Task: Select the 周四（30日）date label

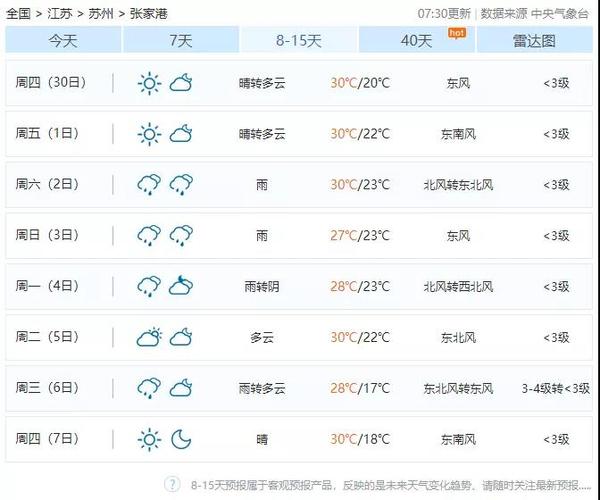Action: click(51, 82)
